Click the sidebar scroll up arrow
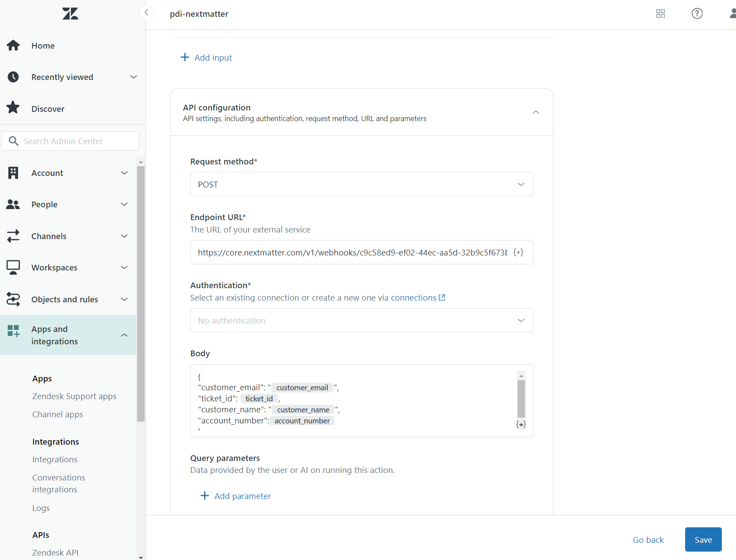This screenshot has height=560, width=736. click(x=141, y=162)
